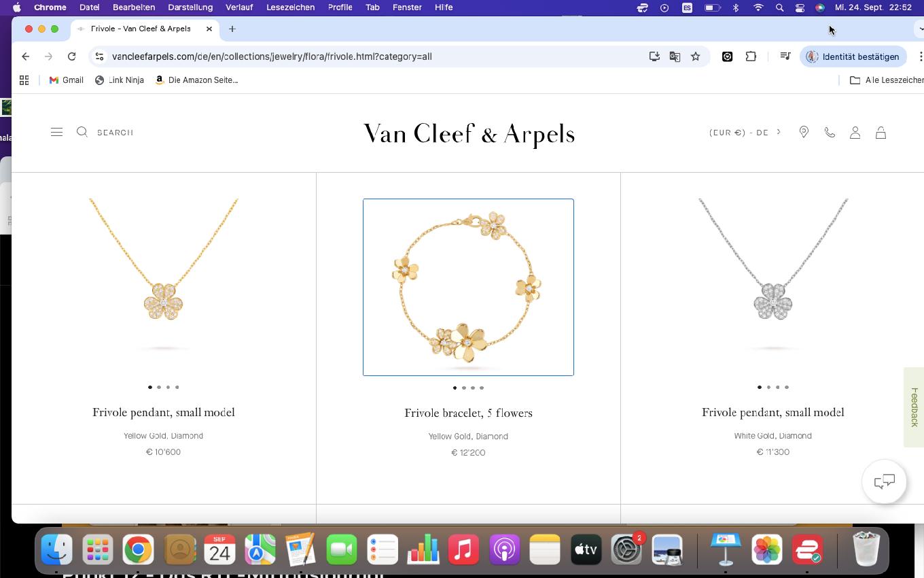Open the hamburger navigation menu

(56, 132)
